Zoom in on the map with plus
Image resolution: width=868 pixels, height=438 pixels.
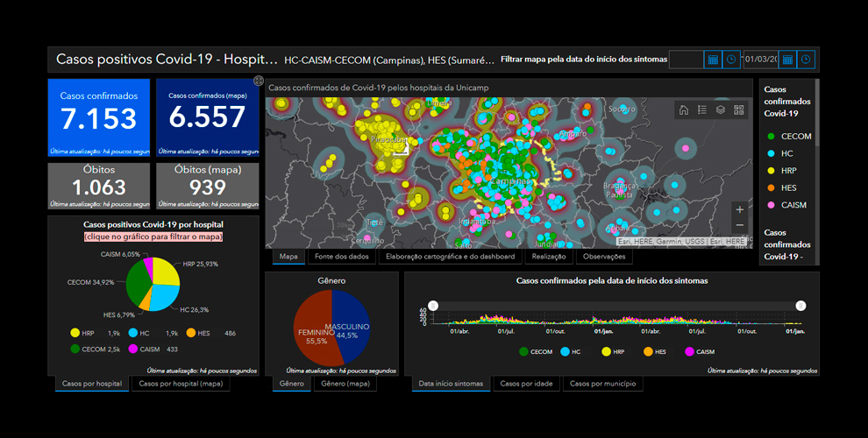click(739, 210)
